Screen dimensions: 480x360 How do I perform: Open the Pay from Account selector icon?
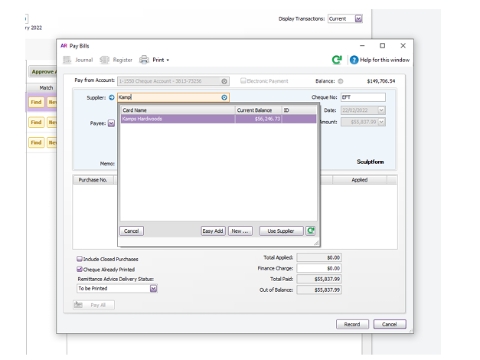pyautogui.click(x=224, y=81)
